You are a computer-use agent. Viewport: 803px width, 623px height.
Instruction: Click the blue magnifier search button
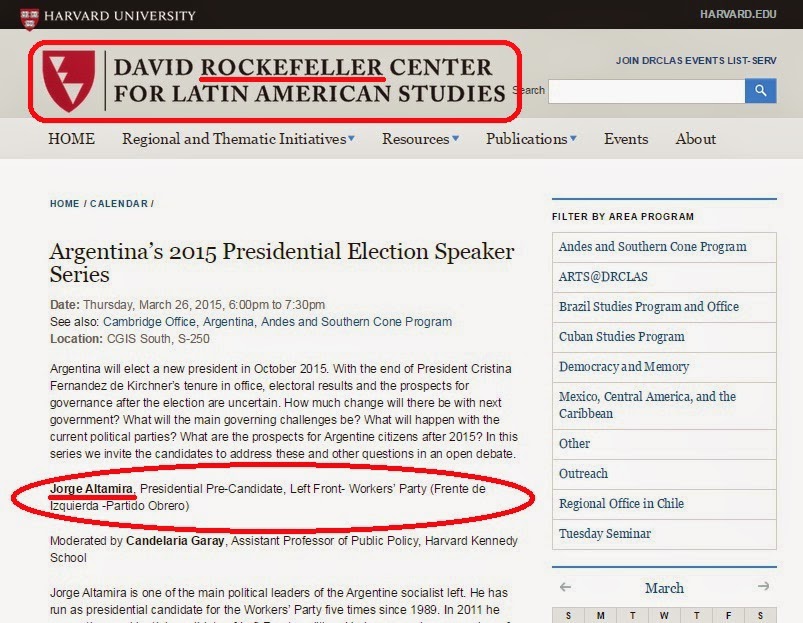pos(760,91)
